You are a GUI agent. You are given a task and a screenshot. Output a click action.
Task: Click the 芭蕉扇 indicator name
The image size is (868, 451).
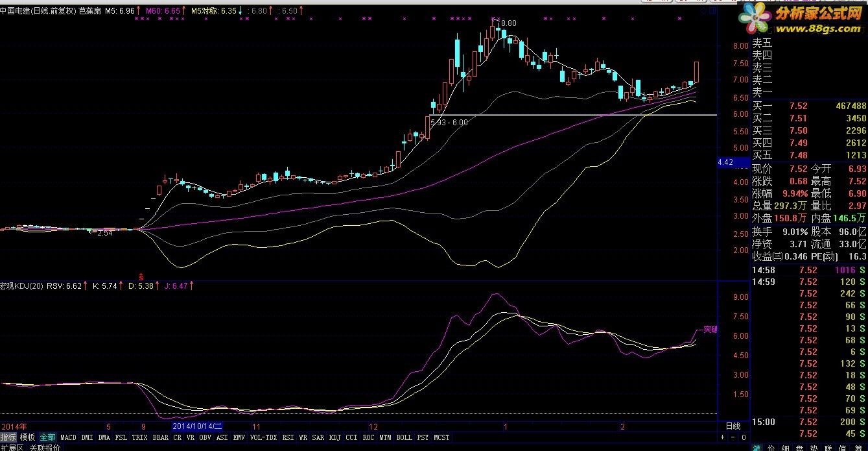tap(90, 11)
